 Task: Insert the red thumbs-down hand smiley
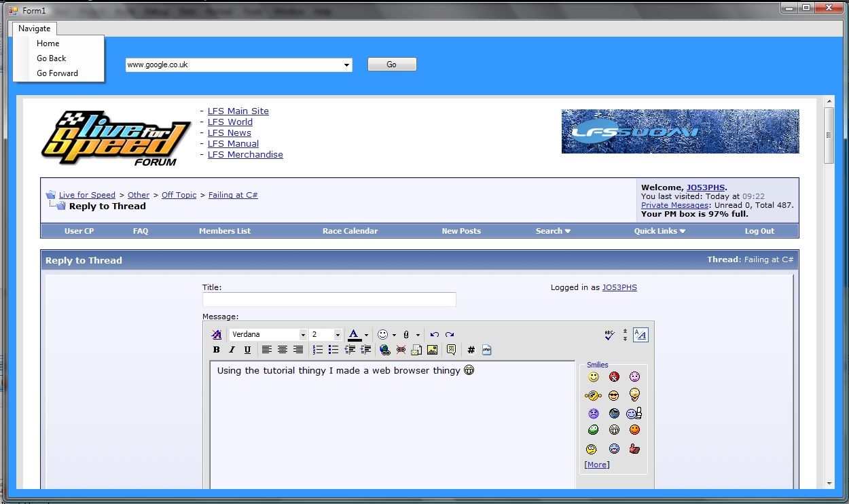634,449
